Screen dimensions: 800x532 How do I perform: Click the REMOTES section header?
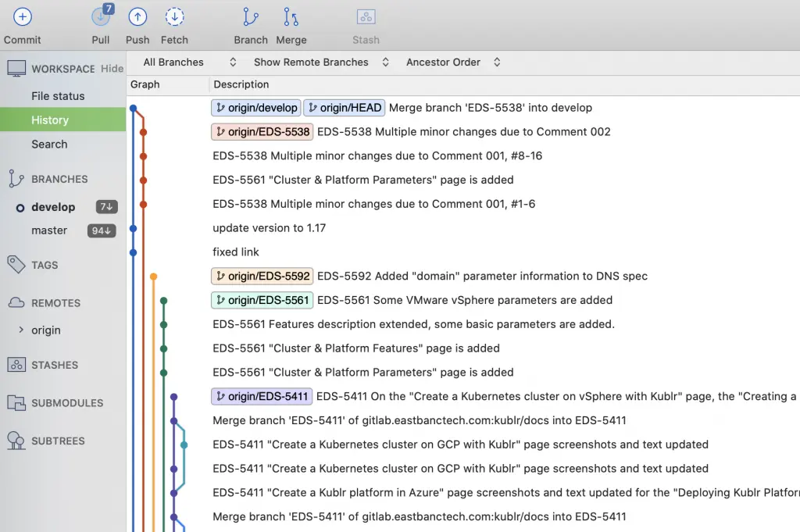(x=55, y=303)
